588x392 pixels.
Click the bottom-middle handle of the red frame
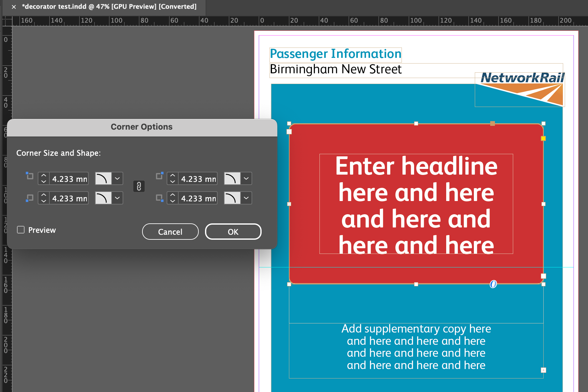coord(416,284)
